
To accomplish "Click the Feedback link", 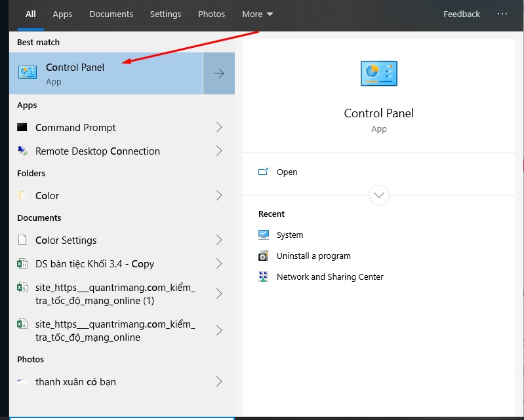I will [462, 14].
